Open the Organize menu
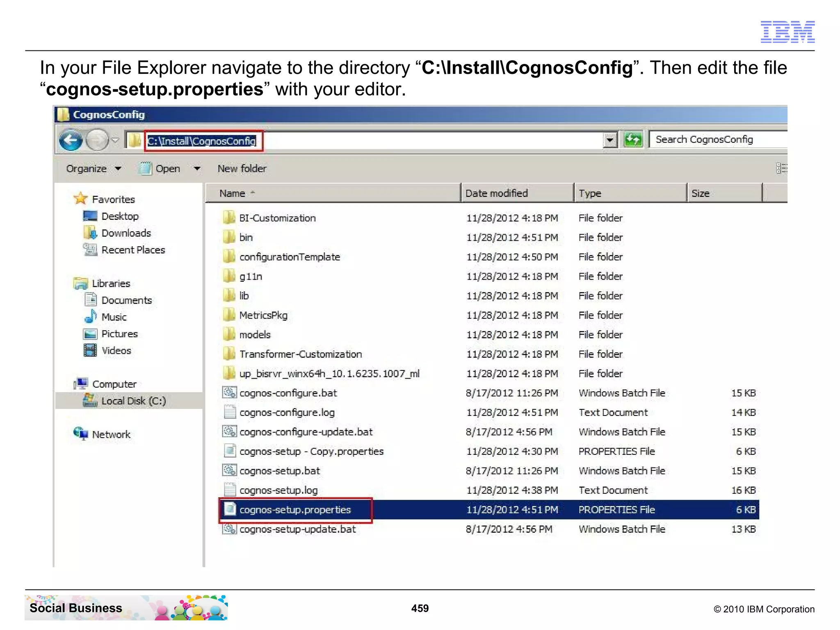Screen dimensions: 840x630 (94, 169)
